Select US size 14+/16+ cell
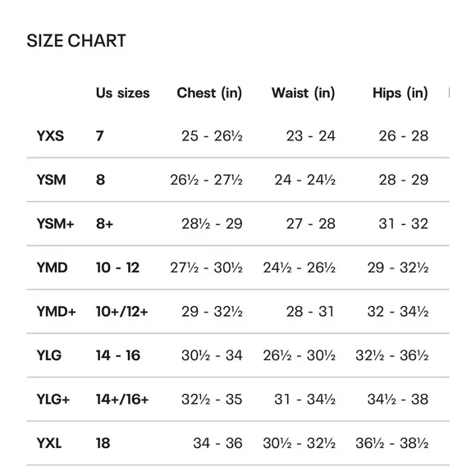 tap(122, 399)
